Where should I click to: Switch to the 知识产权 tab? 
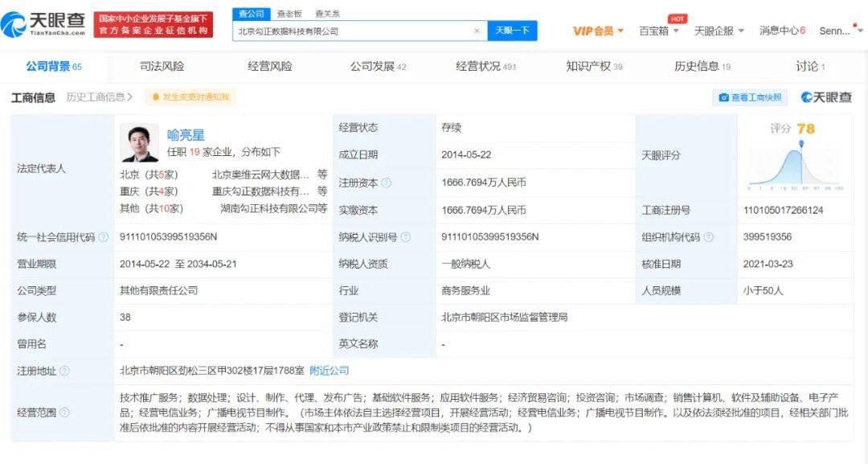click(x=594, y=67)
